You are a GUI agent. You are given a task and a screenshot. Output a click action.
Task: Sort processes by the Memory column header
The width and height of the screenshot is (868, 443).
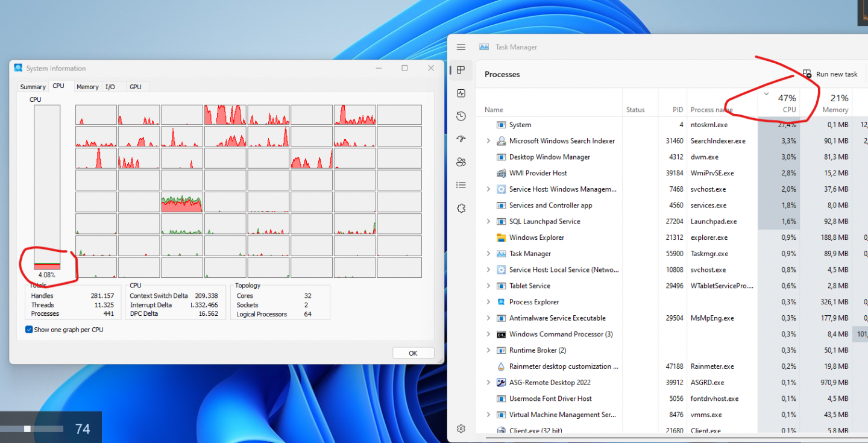click(x=835, y=104)
